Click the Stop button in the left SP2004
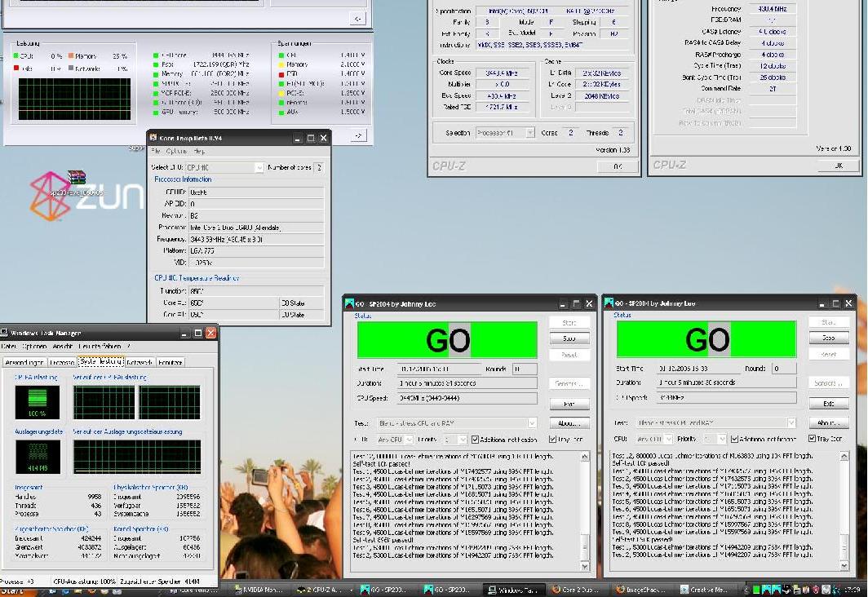The width and height of the screenshot is (868, 597). pyautogui.click(x=569, y=338)
